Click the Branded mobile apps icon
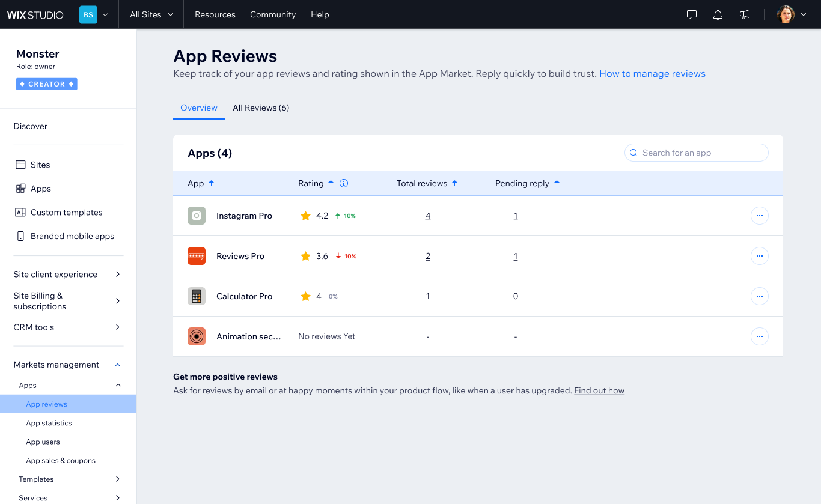This screenshot has width=821, height=504. tap(20, 236)
